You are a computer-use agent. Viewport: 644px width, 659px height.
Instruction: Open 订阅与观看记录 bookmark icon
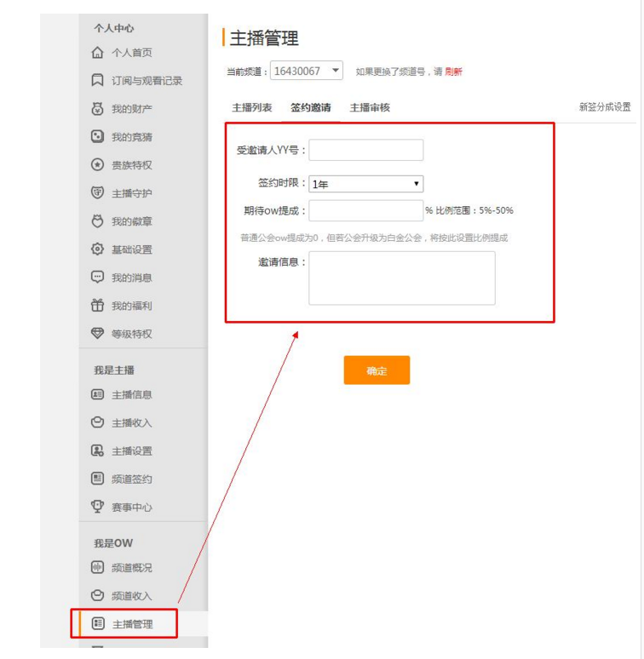(x=97, y=81)
